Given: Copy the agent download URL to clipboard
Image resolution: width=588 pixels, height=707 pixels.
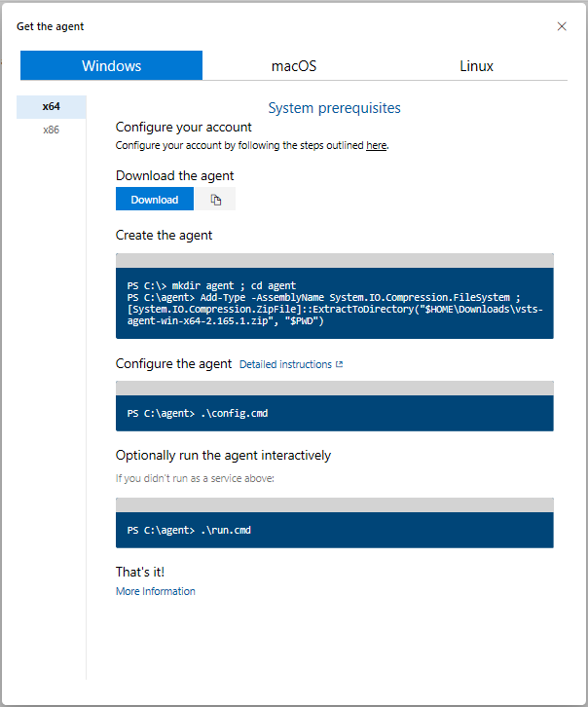Looking at the screenshot, I should 216,200.
